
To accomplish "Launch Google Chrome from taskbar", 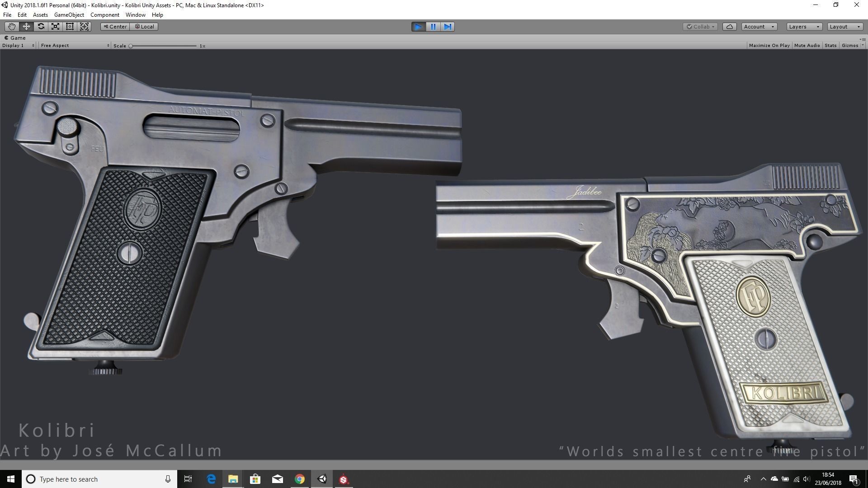I will click(299, 479).
